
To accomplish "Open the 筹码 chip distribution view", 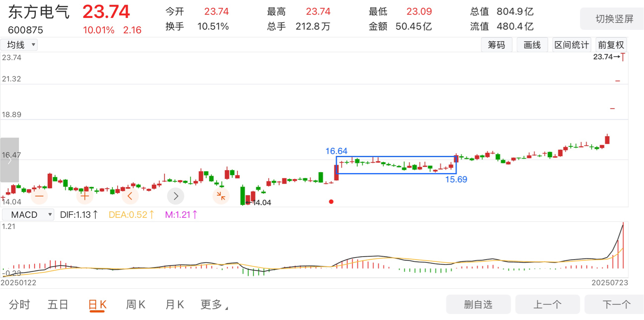I will [x=496, y=45].
